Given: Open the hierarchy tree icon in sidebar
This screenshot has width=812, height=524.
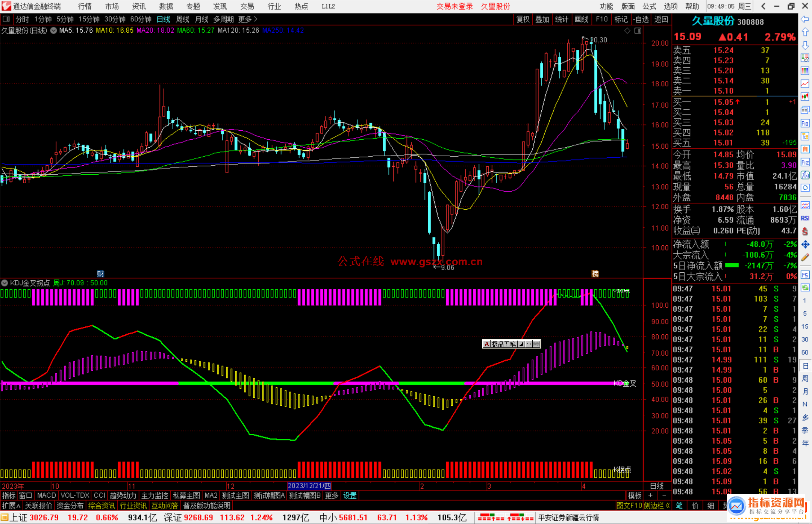Looking at the screenshot, I should [x=805, y=136].
